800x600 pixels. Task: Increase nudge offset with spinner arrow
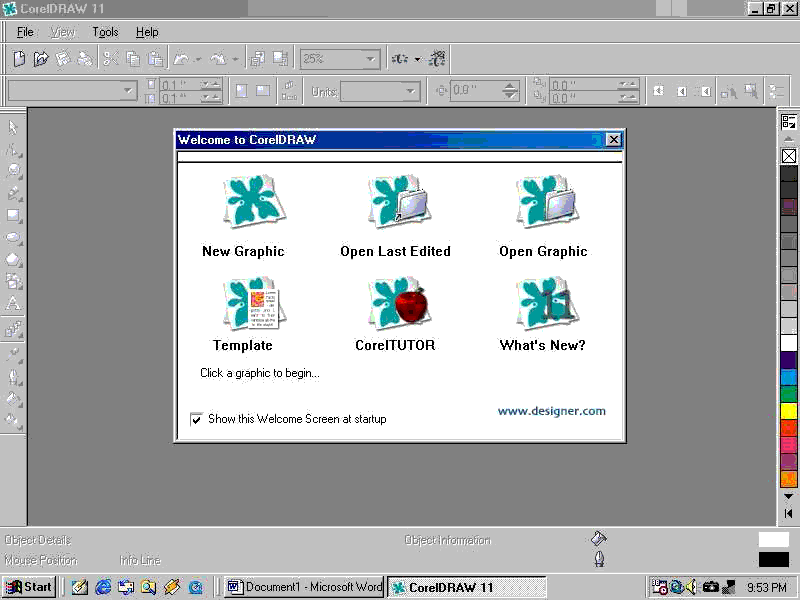[510, 86]
